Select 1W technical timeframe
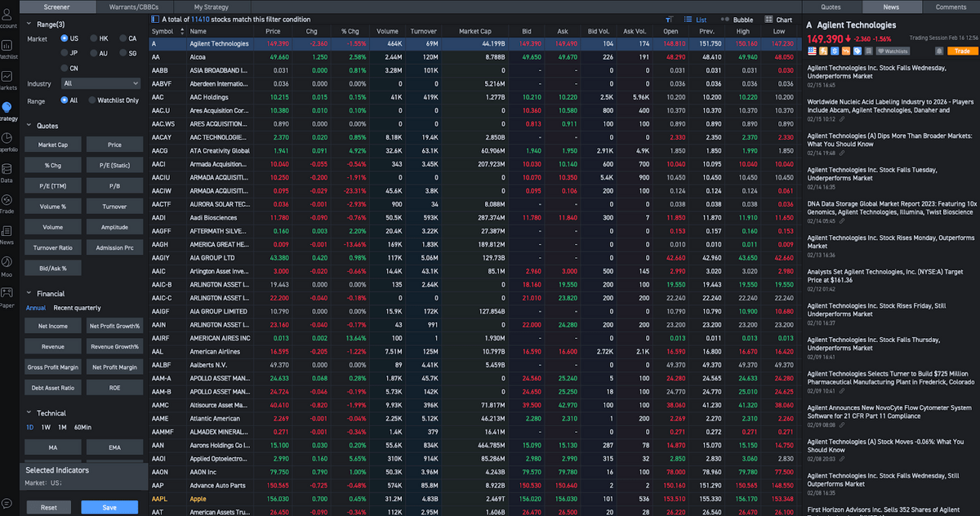The height and width of the screenshot is (516, 980). (47, 427)
